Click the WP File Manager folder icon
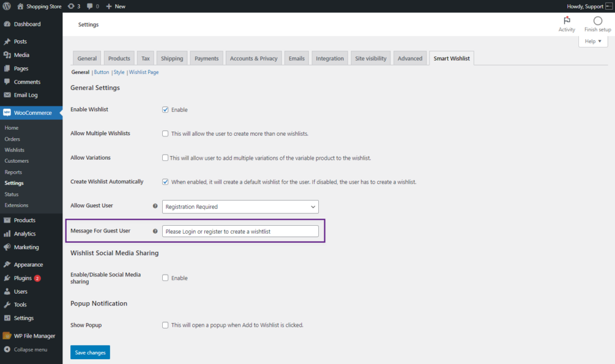The width and height of the screenshot is (615, 364). pyautogui.click(x=7, y=336)
